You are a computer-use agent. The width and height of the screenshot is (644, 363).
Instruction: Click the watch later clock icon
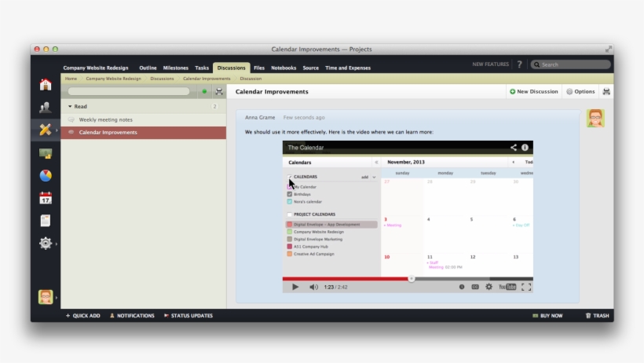(x=462, y=287)
